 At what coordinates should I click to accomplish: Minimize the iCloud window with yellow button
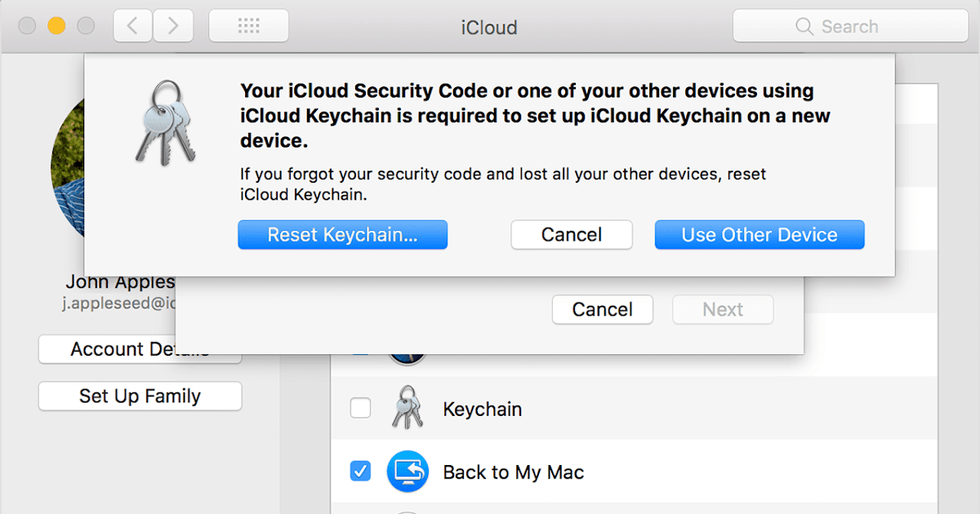[x=56, y=26]
